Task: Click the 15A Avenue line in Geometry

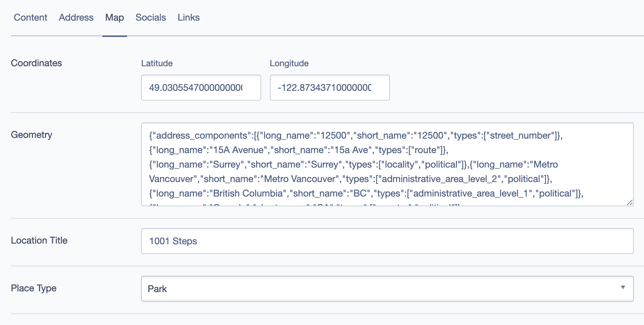Action: click(x=298, y=150)
